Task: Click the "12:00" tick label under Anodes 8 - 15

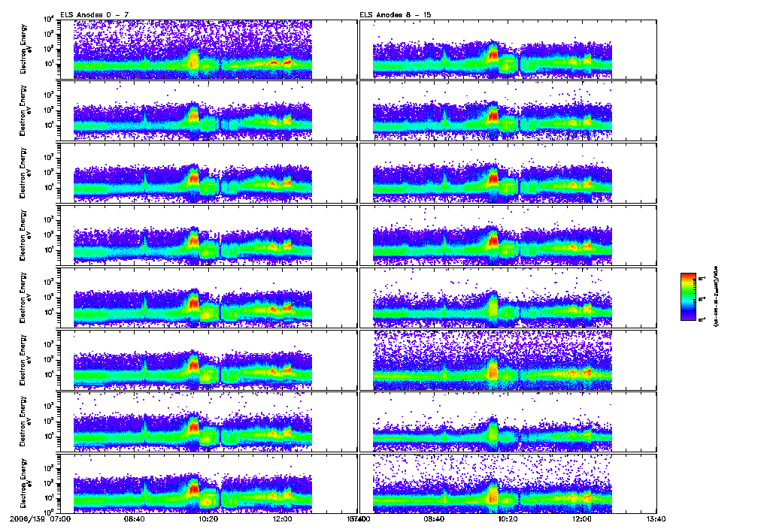Action: point(582,518)
